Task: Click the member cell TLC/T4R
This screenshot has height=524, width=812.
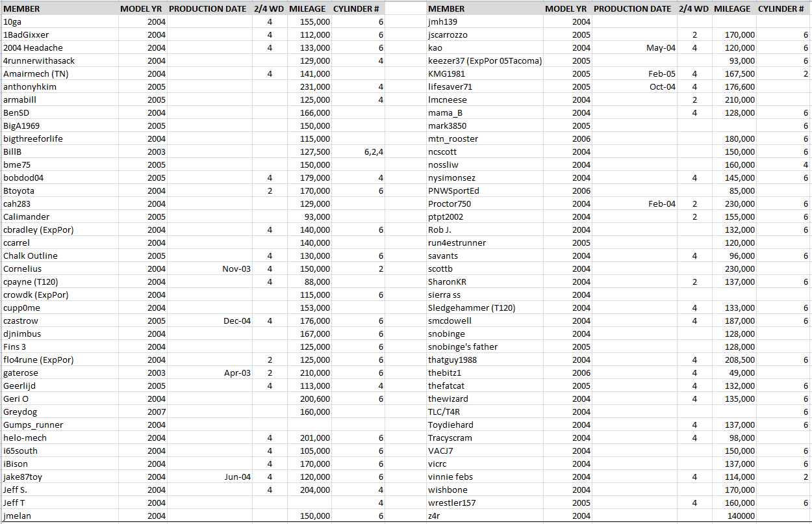Action: point(485,412)
